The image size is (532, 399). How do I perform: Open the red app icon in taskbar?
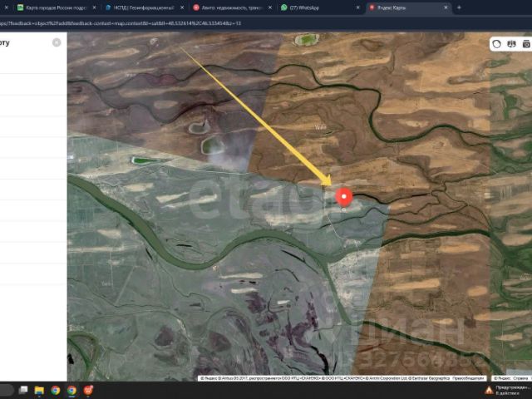(x=88, y=391)
